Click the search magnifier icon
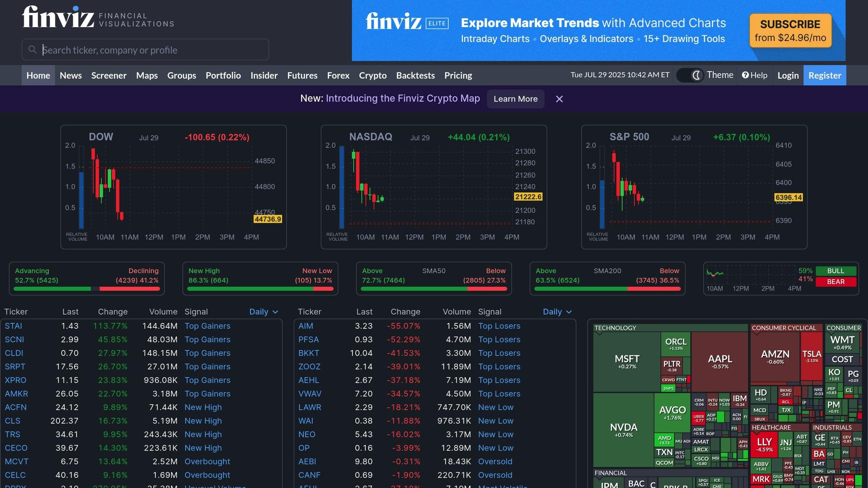This screenshot has height=488, width=868. [33, 50]
